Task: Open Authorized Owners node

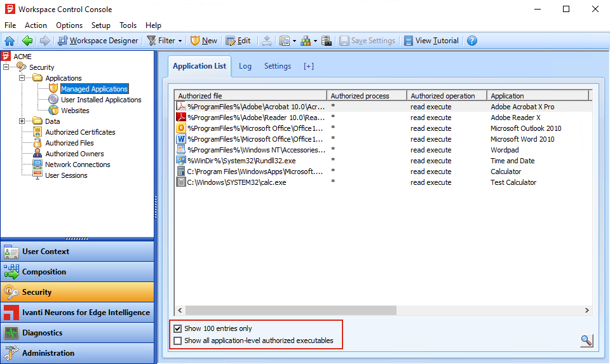Action: (74, 154)
